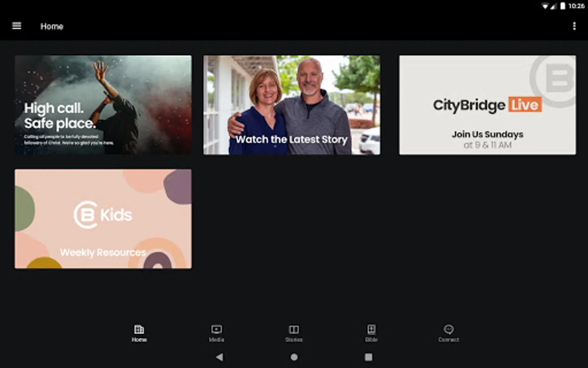Open the CityBridge Live card
This screenshot has width=588, height=368.
click(488, 105)
